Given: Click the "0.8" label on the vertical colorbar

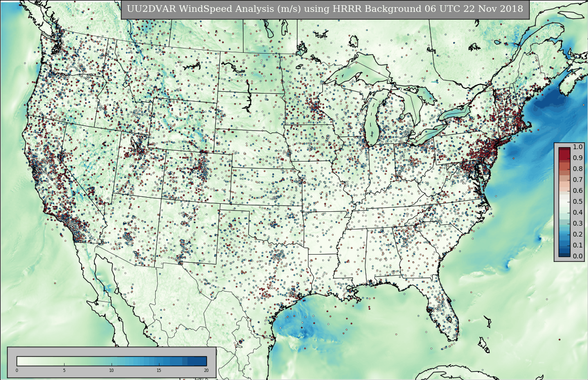Looking at the screenshot, I should [578, 169].
